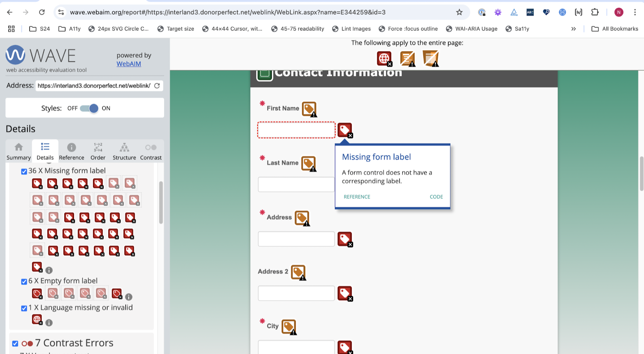This screenshot has width=644, height=354.
Task: Switch to the Reference tab in WAVE
Action: (x=71, y=151)
